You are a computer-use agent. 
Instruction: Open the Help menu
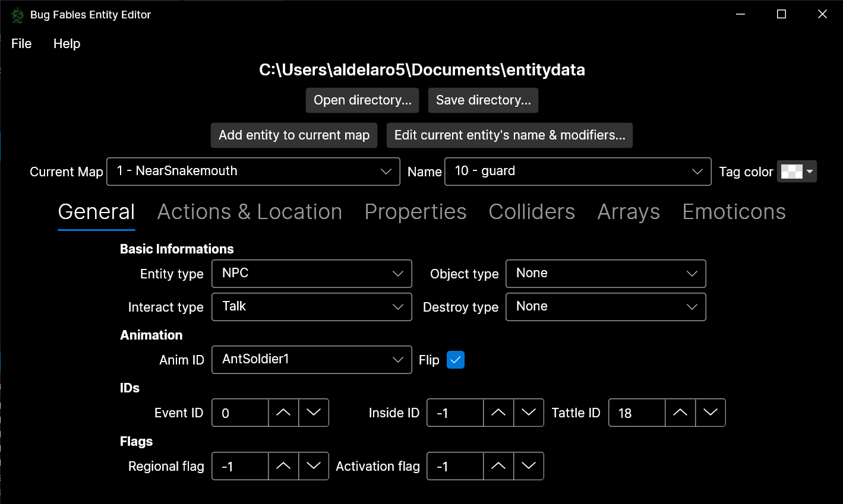[x=67, y=44]
